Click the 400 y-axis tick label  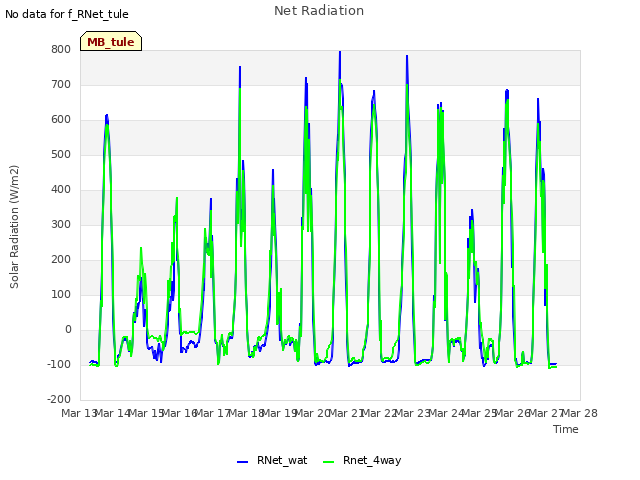coord(61,189)
